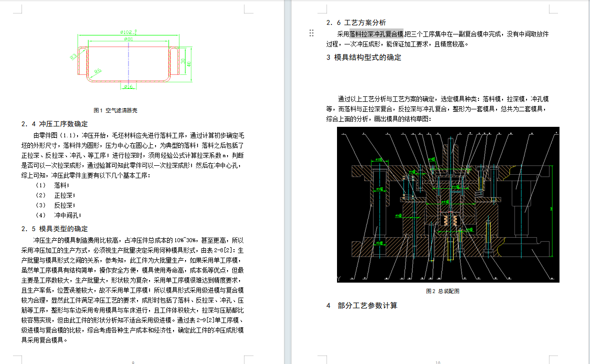590x364 pixels.
Task: Click dimension label 'Φ81' in drawing
Action: tap(128, 38)
